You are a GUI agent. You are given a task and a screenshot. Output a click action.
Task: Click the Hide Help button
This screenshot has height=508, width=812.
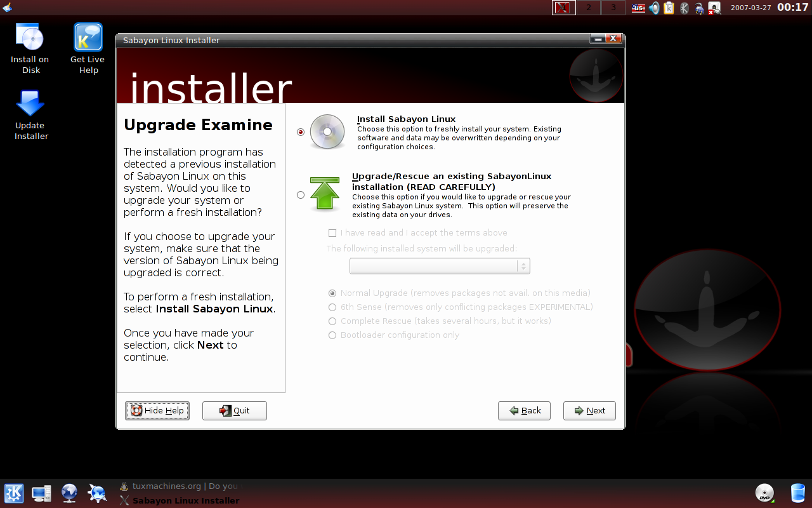click(x=157, y=411)
